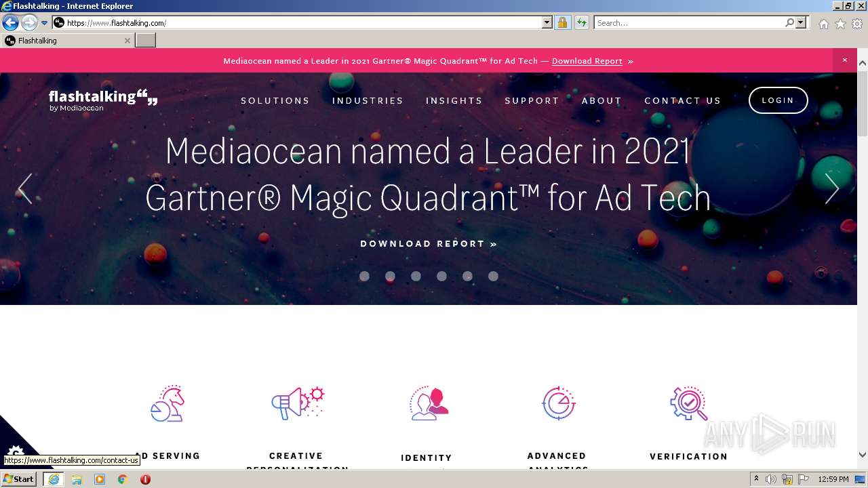Viewport: 868px width, 488px height.
Task: Click the LOGIN button
Action: pos(778,100)
